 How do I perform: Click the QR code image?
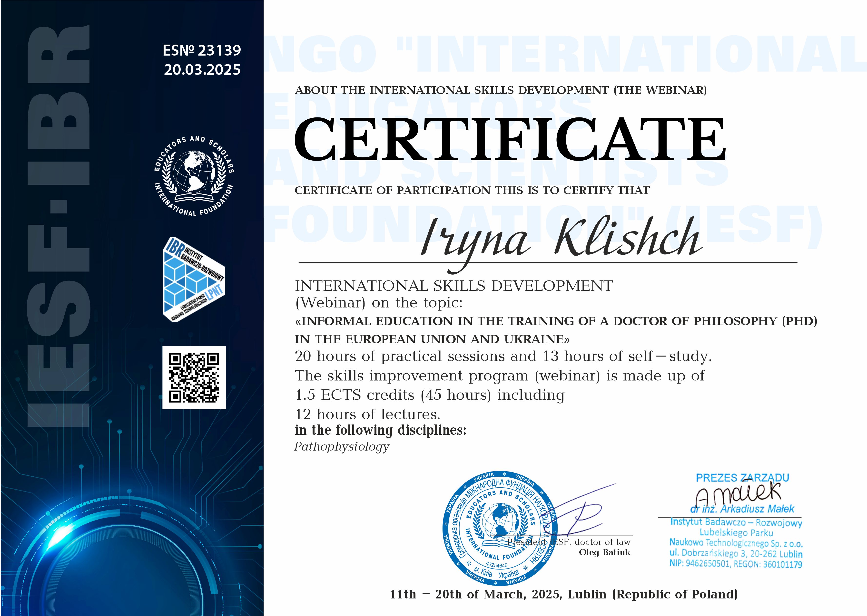point(194,377)
